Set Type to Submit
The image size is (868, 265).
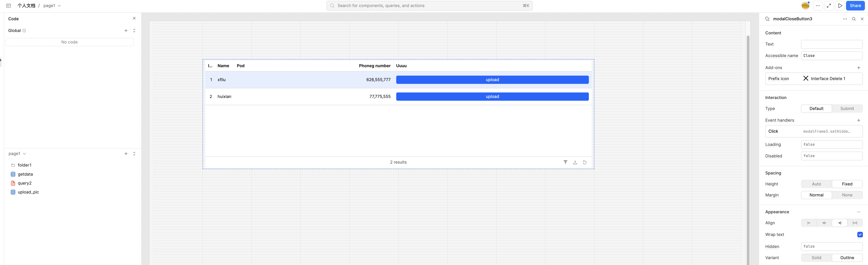[x=847, y=109]
